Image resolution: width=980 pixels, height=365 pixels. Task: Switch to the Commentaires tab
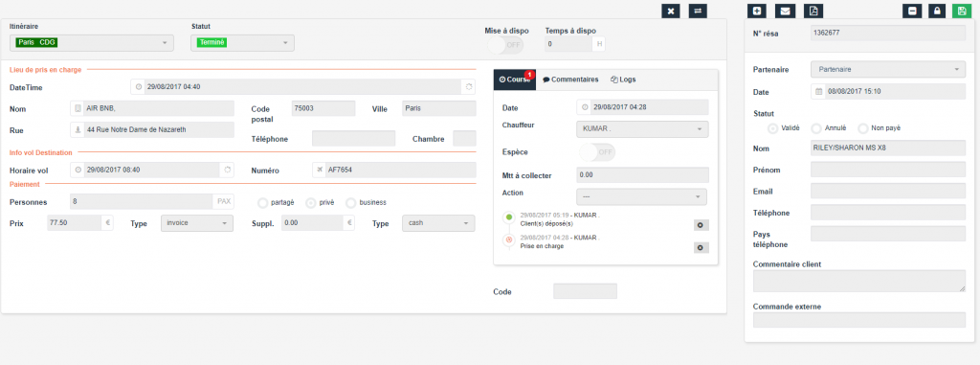pos(570,80)
